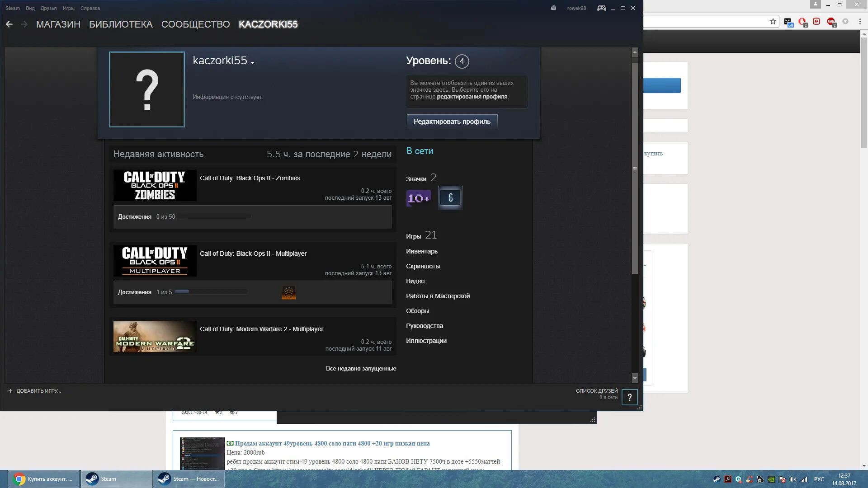Open the Вид menu
This screenshot has height=488, width=868.
pyautogui.click(x=30, y=8)
